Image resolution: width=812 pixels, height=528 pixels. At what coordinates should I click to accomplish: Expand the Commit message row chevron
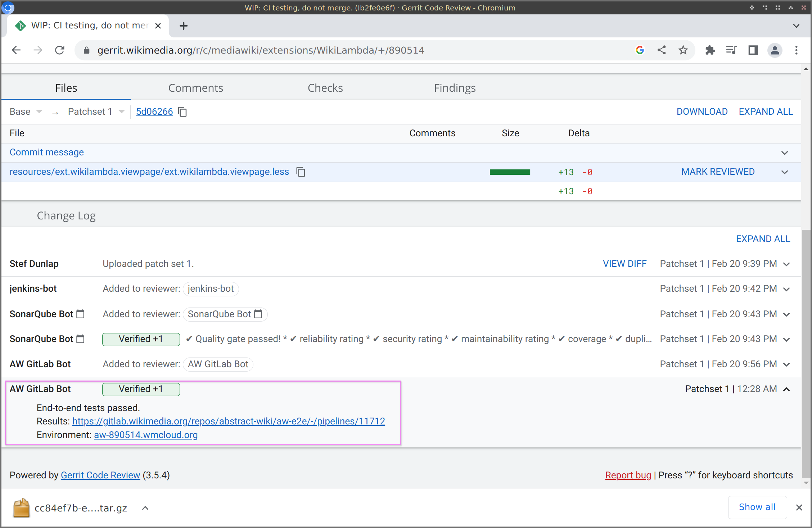pos(785,153)
